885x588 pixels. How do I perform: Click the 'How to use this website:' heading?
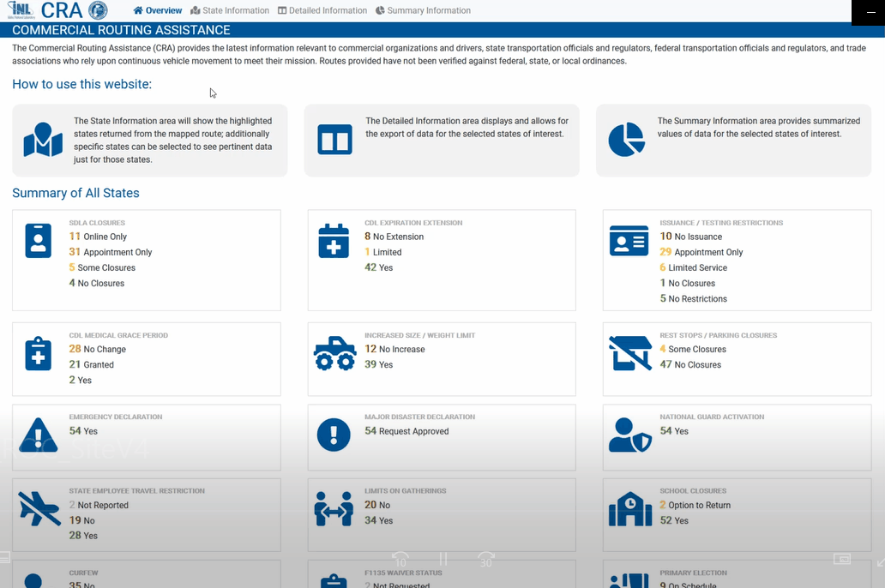[x=81, y=84]
